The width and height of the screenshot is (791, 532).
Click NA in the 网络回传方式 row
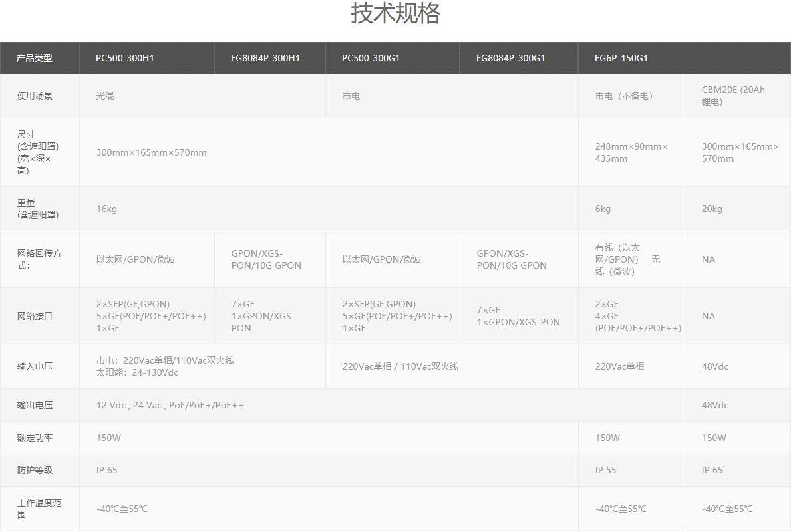tap(738, 259)
